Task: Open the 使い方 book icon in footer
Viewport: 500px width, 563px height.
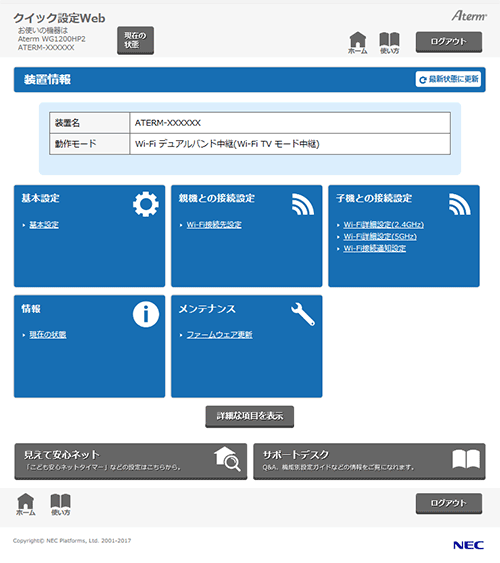Action: click(60, 504)
